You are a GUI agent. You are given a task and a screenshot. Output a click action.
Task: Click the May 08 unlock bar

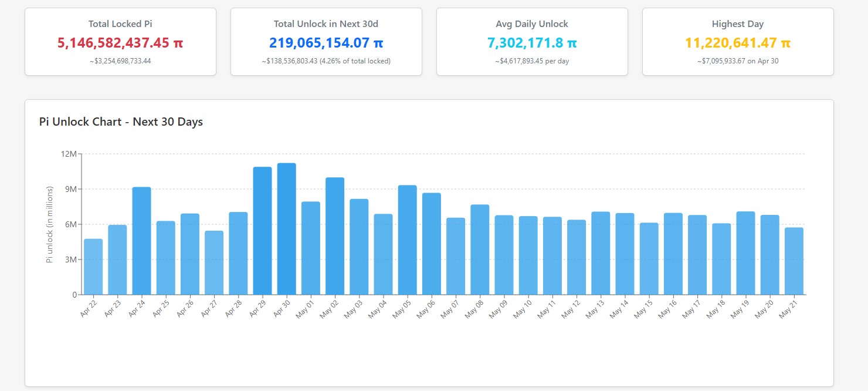click(480, 250)
